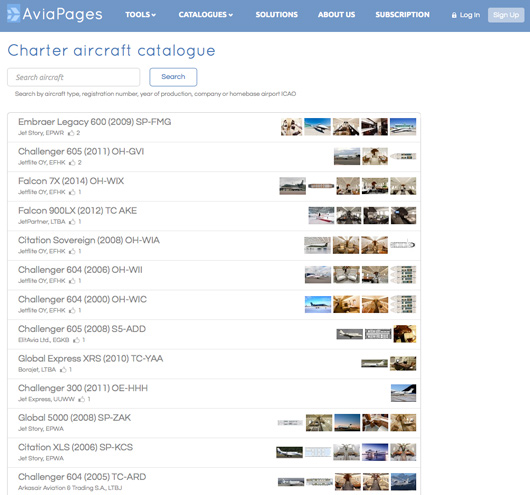View interior thumbnail of Global Express XRS TC-YAA

(403, 363)
